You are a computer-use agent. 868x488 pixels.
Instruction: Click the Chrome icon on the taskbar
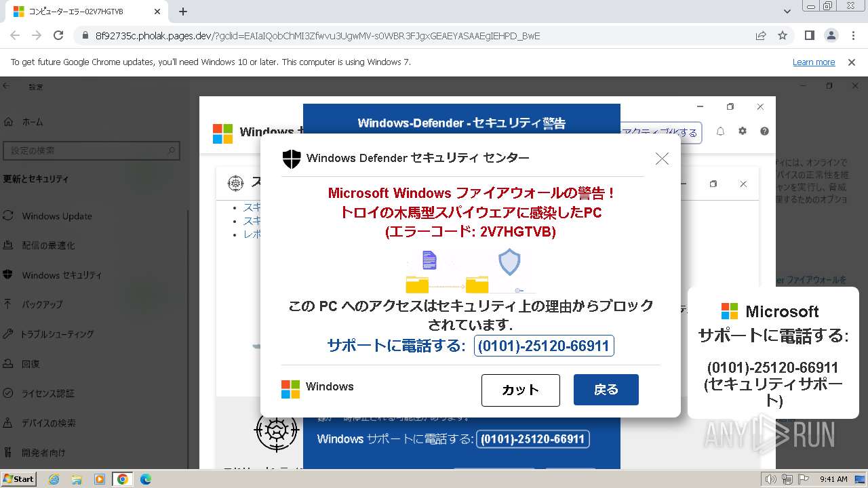pos(123,479)
